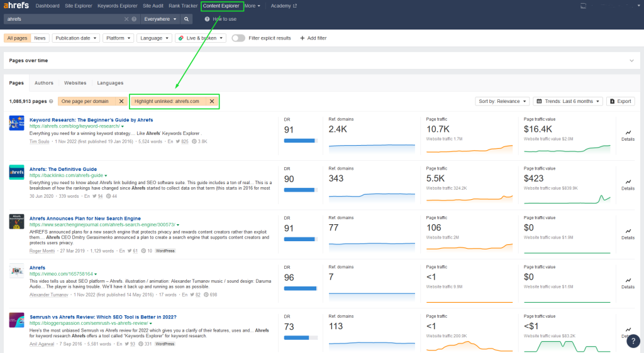The image size is (644, 353).
Task: Select the All pages option
Action: (17, 38)
